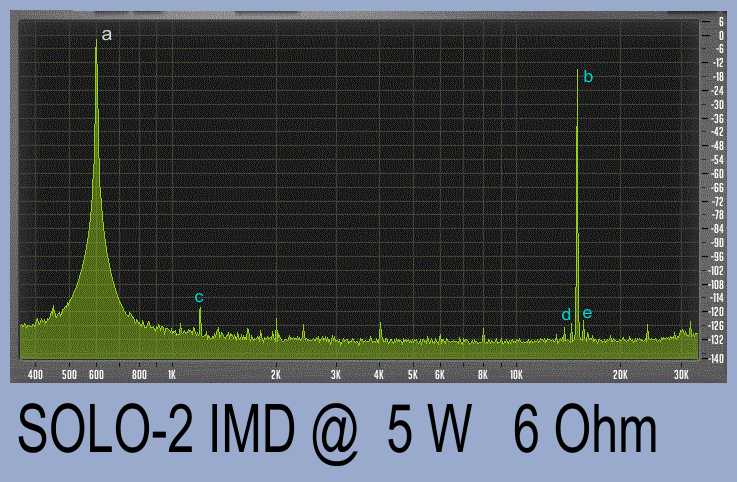Click the peak label 'b' beside the tall high-frequency spike
This screenshot has width=737, height=482.
coord(588,76)
